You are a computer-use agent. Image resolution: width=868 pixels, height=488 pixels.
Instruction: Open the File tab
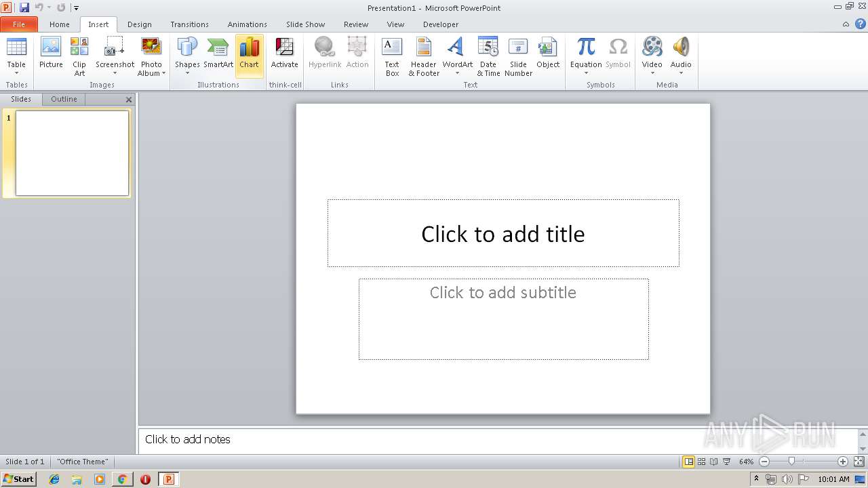click(x=19, y=24)
